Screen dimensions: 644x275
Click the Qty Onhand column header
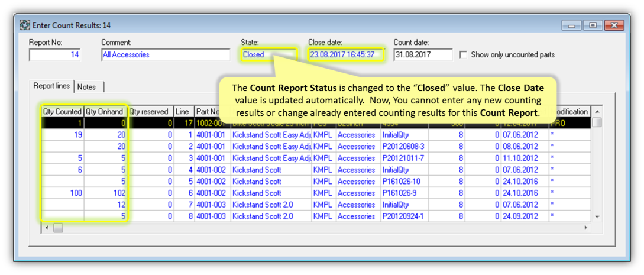click(105, 111)
